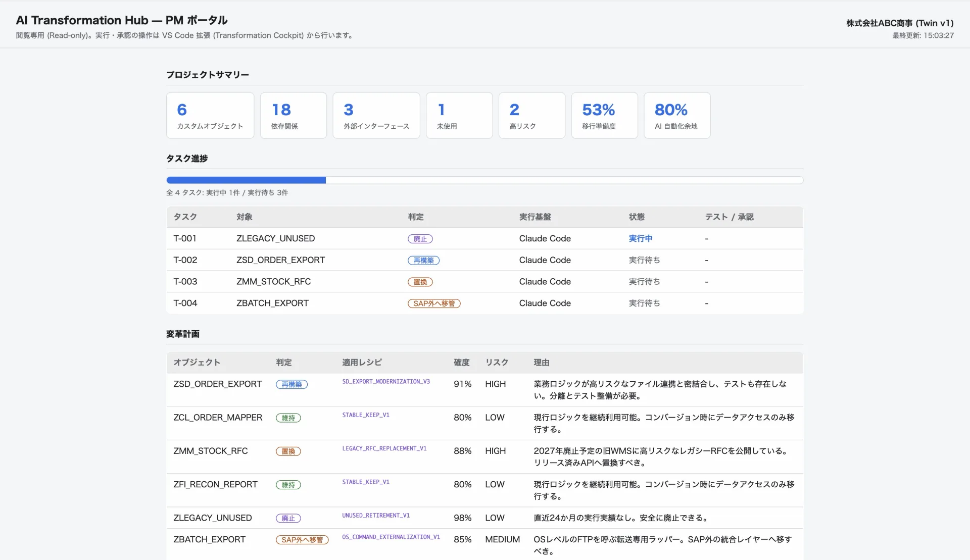Screen dimensions: 970x560
Task: Click ZBATCH_EXPORT in the task table
Action: tap(272, 303)
